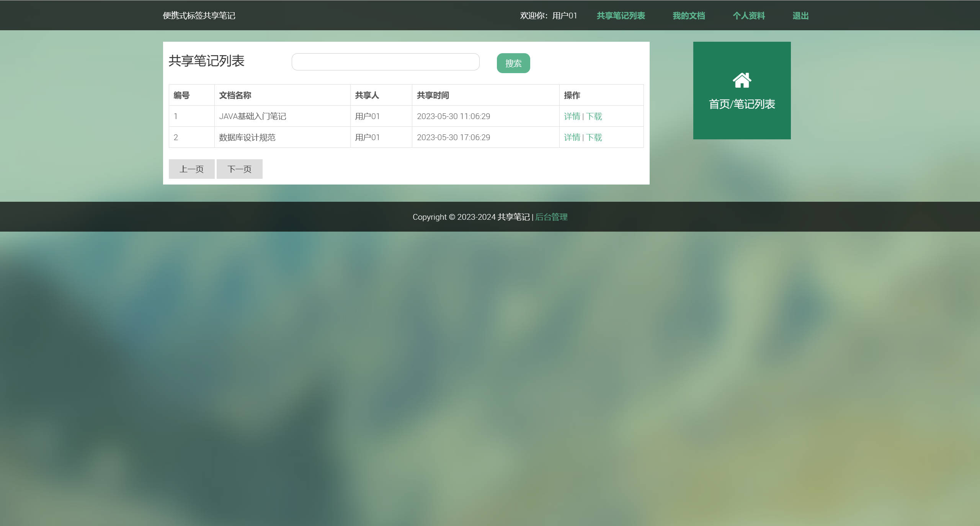Select the 文档名称 column header
Image resolution: width=980 pixels, height=526 pixels.
click(x=235, y=95)
